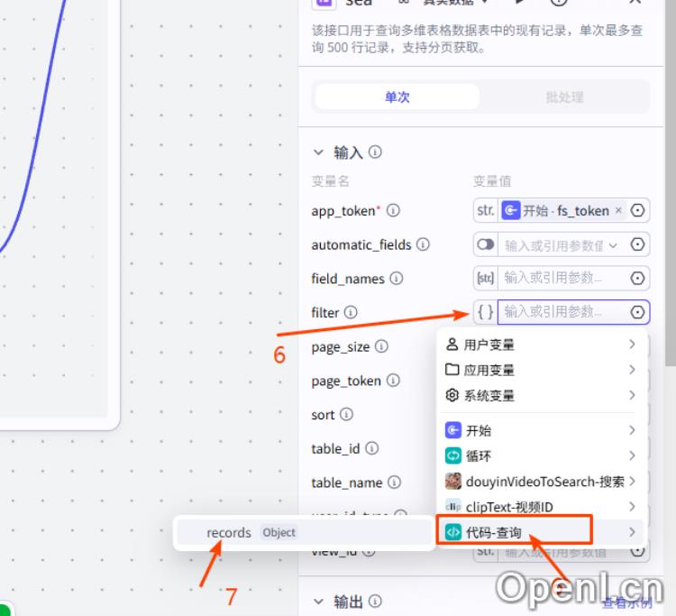Click info icon next to sort

pos(346,414)
